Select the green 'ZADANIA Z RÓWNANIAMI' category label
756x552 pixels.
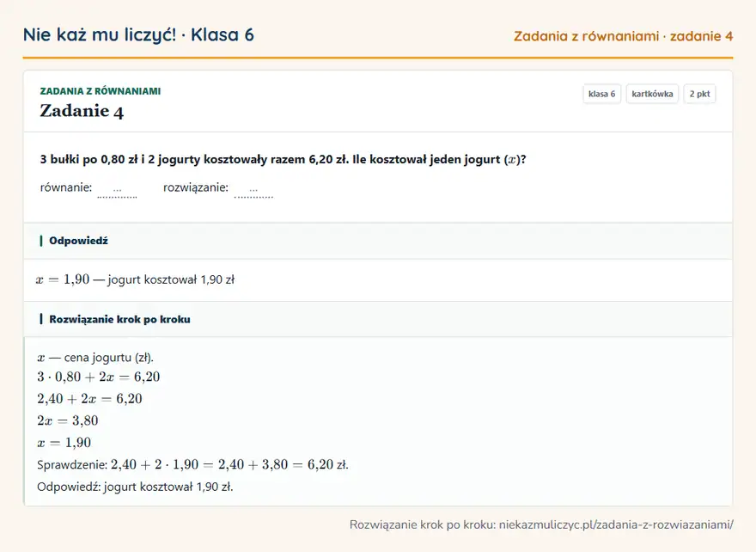point(101,91)
